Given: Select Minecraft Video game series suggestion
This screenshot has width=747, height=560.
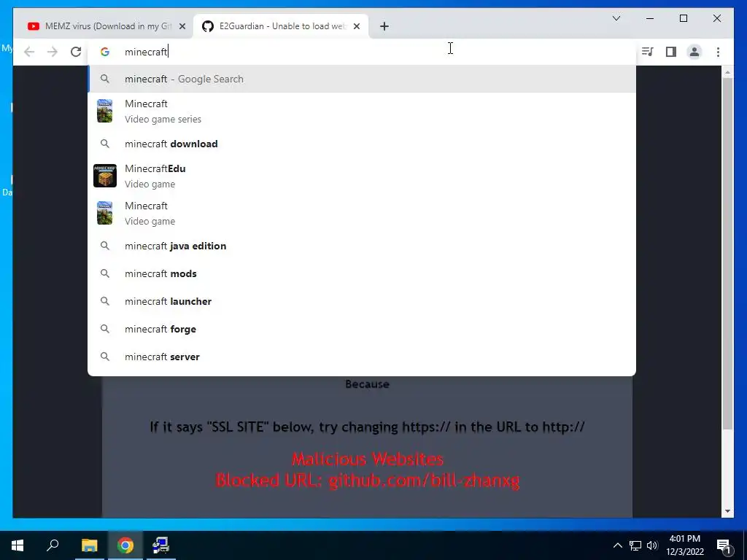Looking at the screenshot, I should 362,111.
